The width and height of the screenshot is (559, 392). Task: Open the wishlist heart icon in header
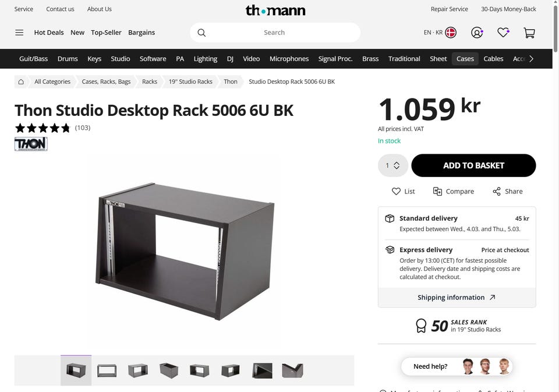pos(503,33)
